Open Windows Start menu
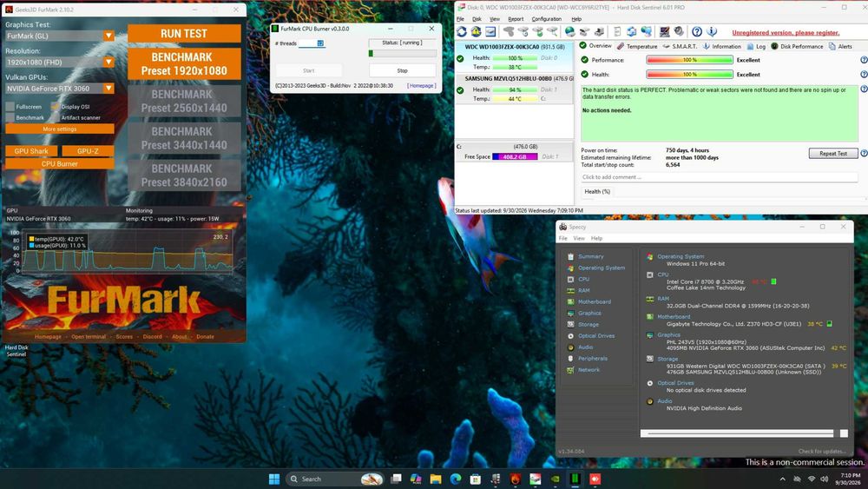Screen dimensions: 868x489 (x=274, y=479)
